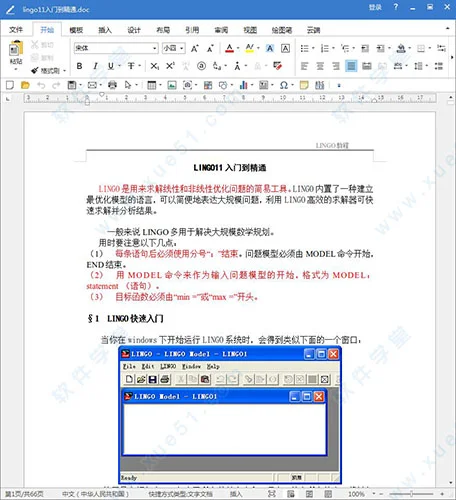Screen dimensions: 456x500
Task: Click the character border icon
Action: click(285, 49)
